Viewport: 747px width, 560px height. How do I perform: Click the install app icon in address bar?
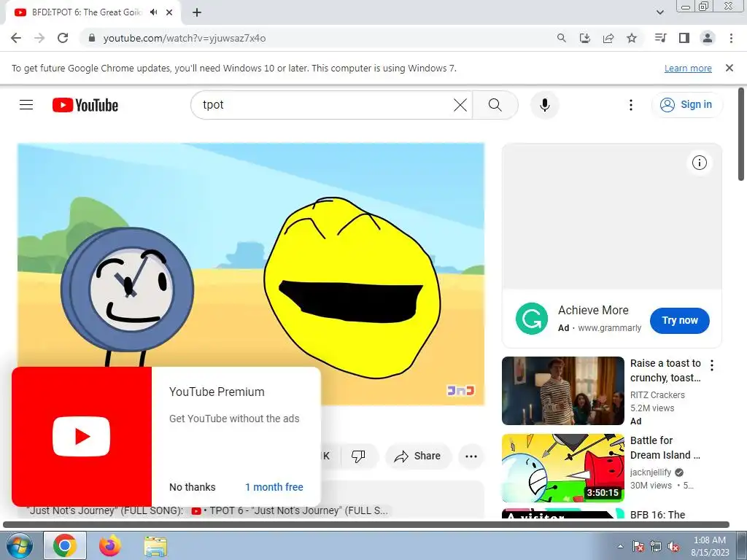click(x=585, y=38)
